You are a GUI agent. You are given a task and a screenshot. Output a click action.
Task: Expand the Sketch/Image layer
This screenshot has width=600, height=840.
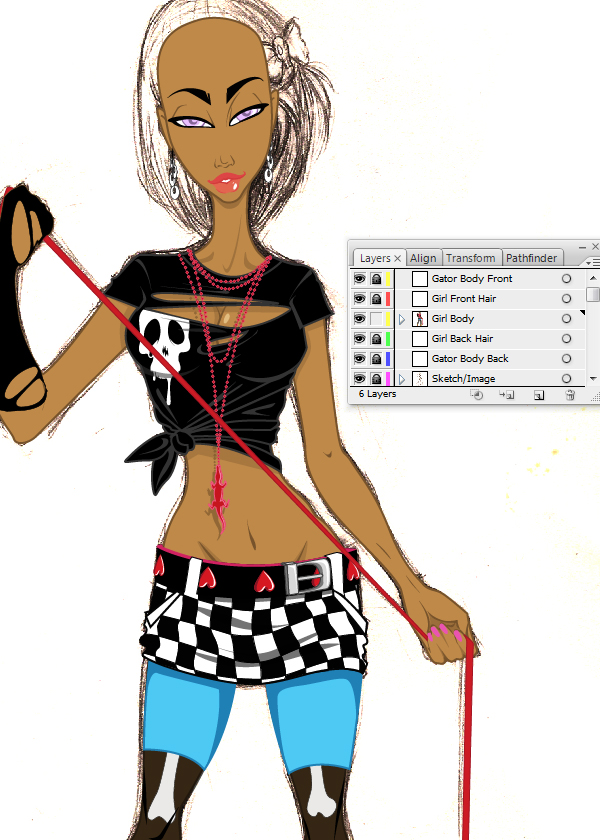[x=402, y=379]
